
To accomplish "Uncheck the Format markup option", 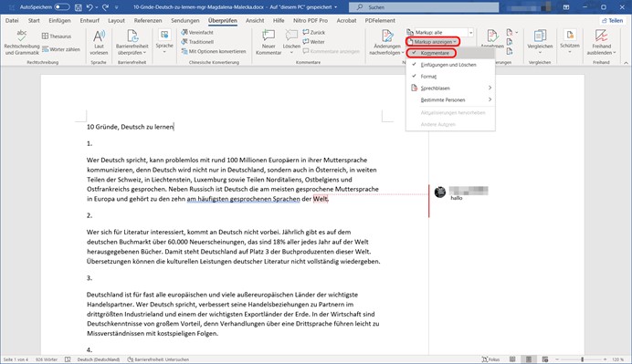I will coord(450,77).
